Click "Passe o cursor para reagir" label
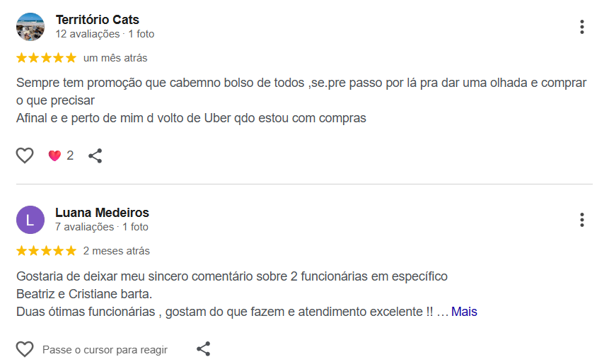Image resolution: width=609 pixels, height=364 pixels. pyautogui.click(x=105, y=350)
